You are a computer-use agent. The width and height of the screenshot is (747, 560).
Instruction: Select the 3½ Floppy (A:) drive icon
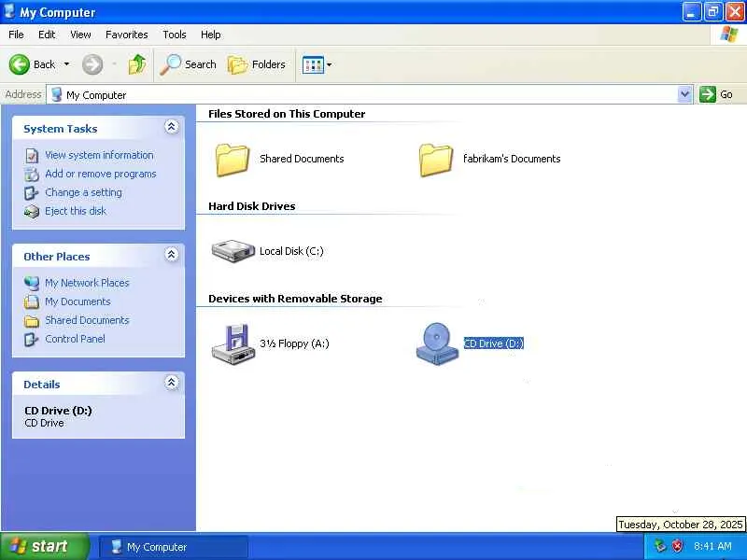(x=232, y=344)
